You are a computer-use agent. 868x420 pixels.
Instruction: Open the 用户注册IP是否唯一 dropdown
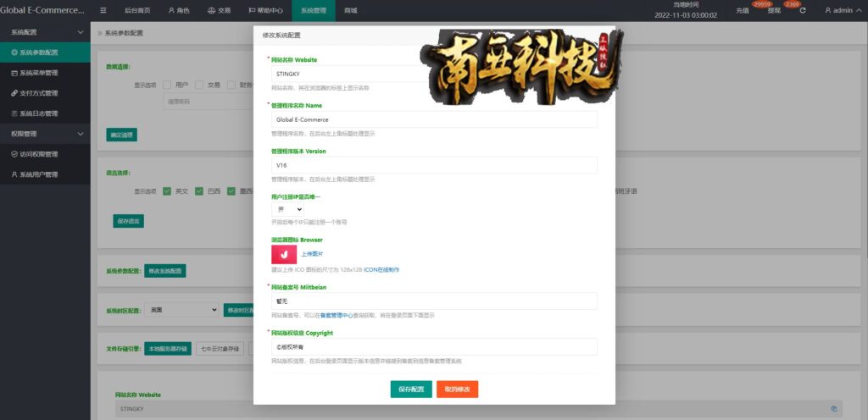pos(288,209)
